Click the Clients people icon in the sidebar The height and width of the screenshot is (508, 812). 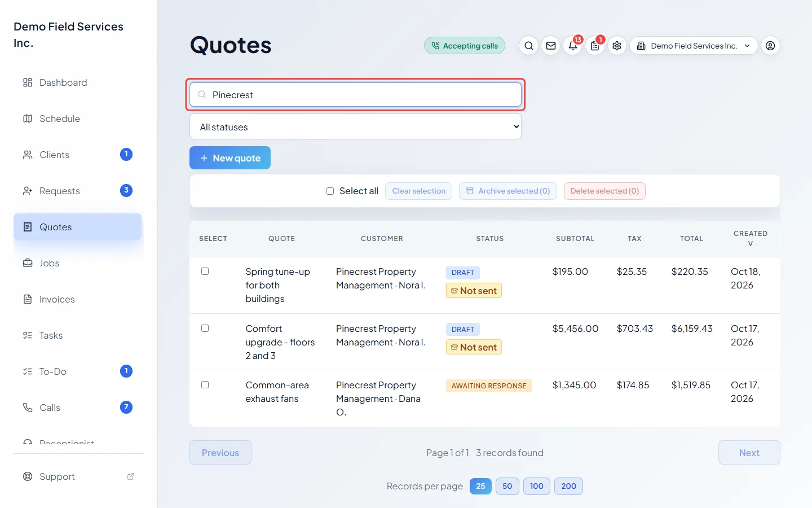[28, 155]
